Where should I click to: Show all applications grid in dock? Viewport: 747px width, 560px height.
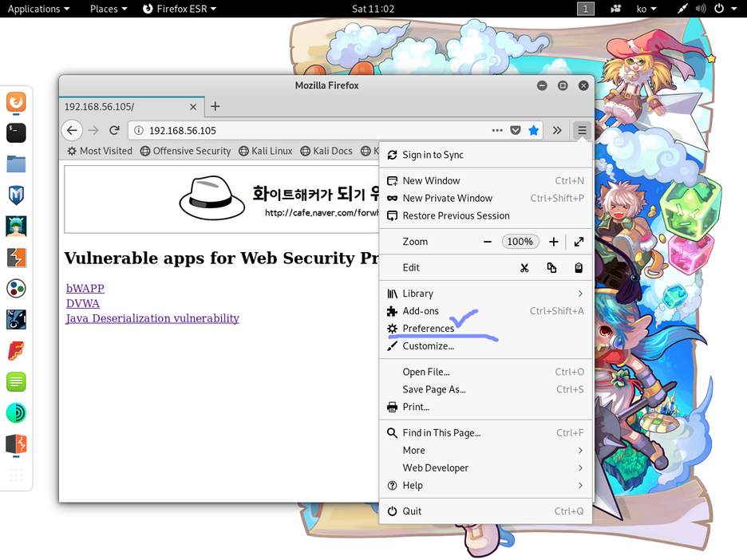[16, 475]
